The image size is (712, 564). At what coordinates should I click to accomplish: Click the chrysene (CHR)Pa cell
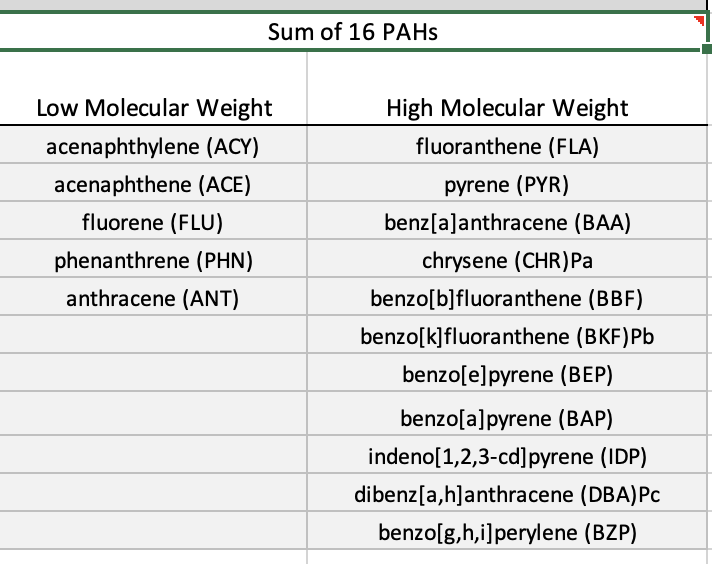click(507, 260)
